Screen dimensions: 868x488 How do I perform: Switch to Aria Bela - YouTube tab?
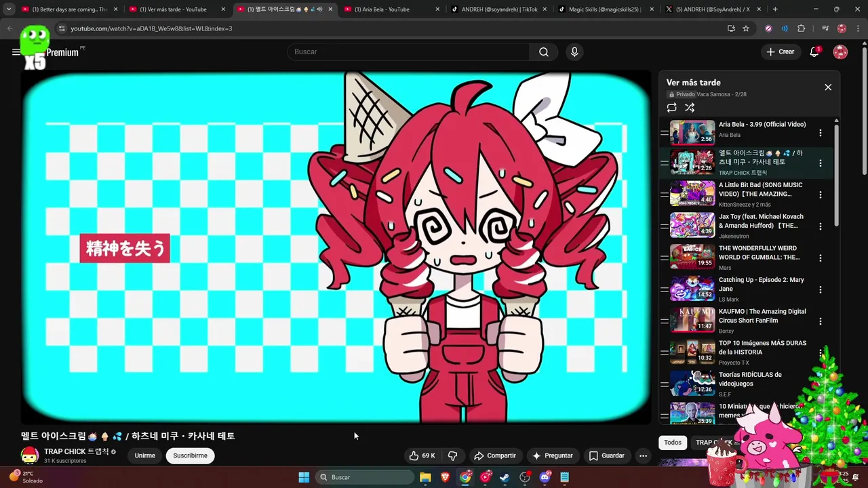[391, 9]
